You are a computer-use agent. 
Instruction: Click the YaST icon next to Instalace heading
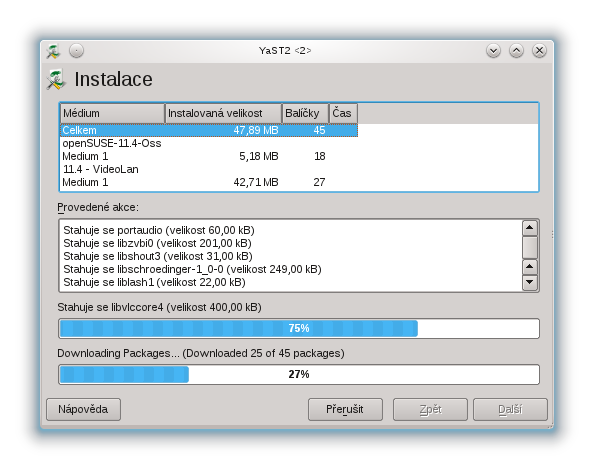pos(56,79)
